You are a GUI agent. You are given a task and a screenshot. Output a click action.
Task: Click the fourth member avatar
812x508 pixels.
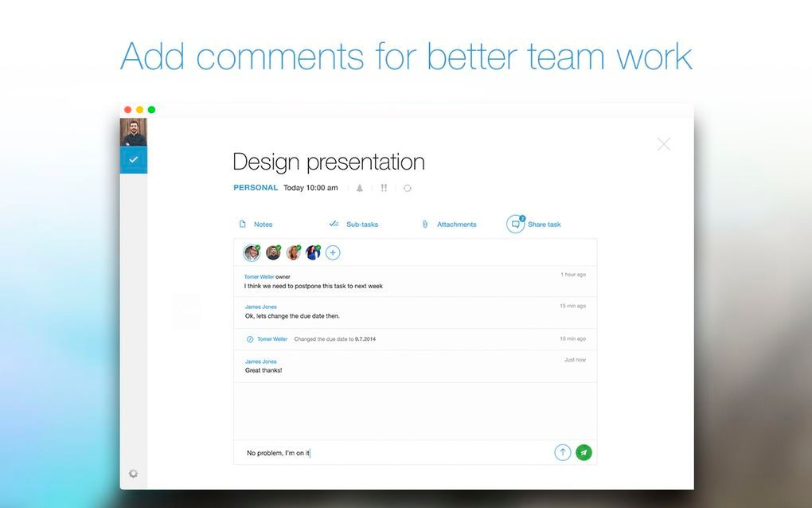click(313, 252)
